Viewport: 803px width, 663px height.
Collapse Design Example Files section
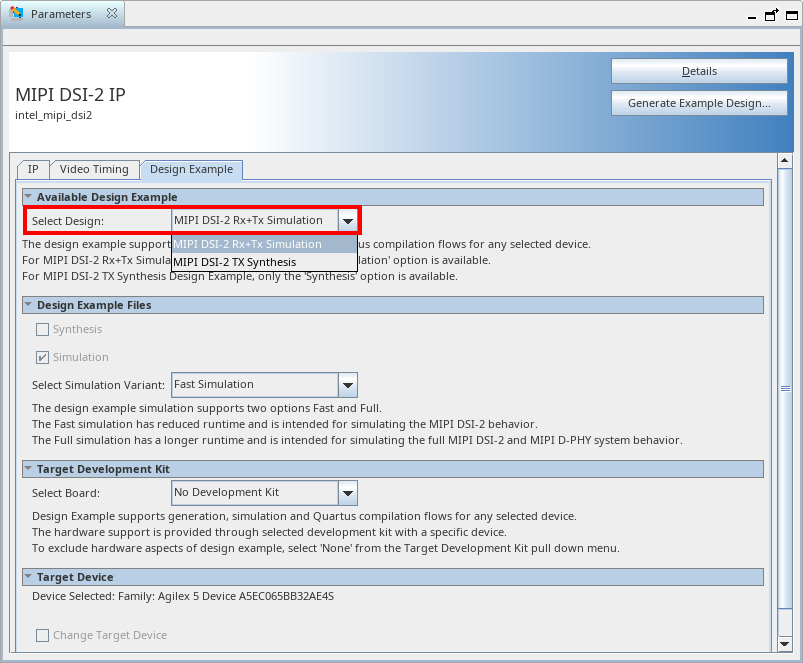pos(28,305)
